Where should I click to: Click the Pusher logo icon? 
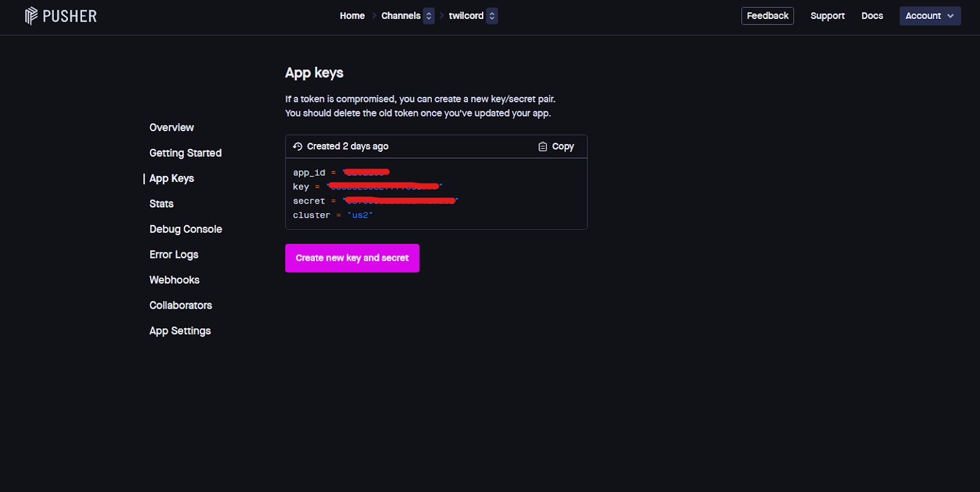[31, 16]
